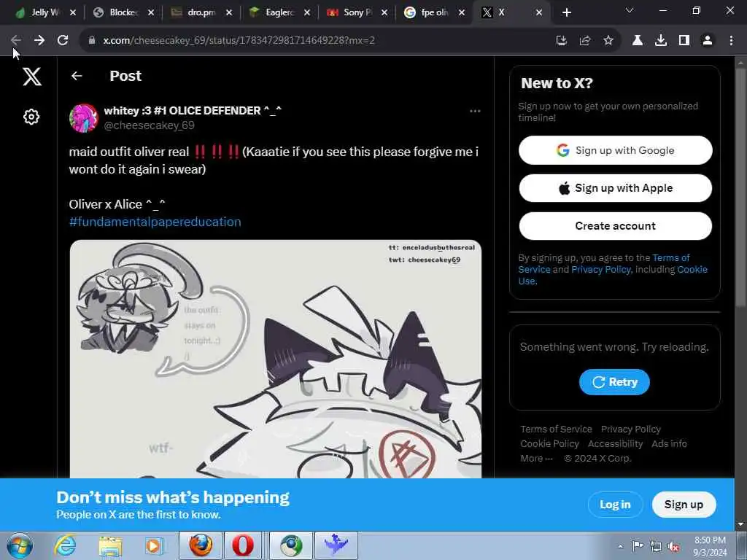
Task: Open Windows Explorer folder in taskbar
Action: (110, 545)
